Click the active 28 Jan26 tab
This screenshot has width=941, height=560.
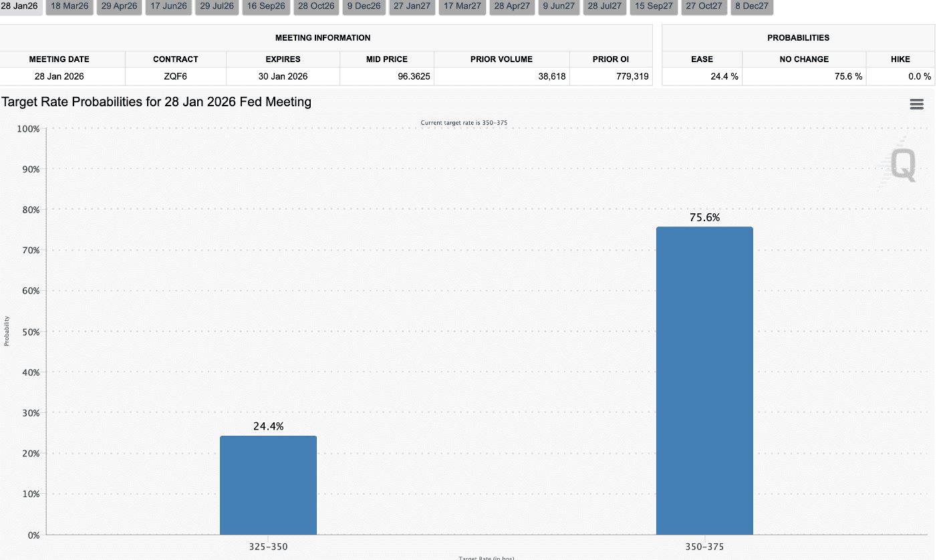pyautogui.click(x=19, y=6)
